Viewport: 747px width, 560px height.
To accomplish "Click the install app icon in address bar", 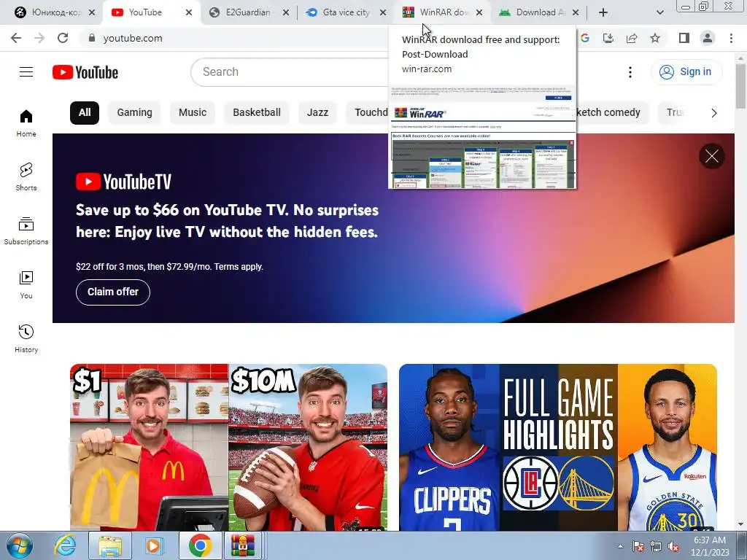I will 608,38.
